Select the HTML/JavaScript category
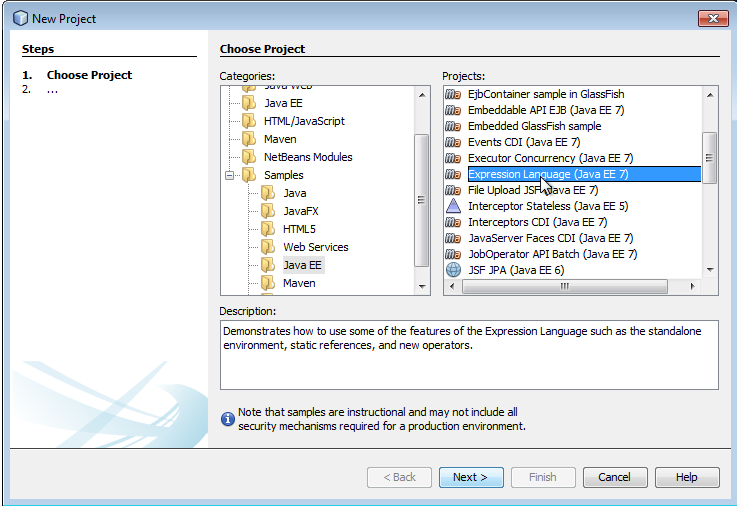The image size is (737, 506). click(x=304, y=121)
